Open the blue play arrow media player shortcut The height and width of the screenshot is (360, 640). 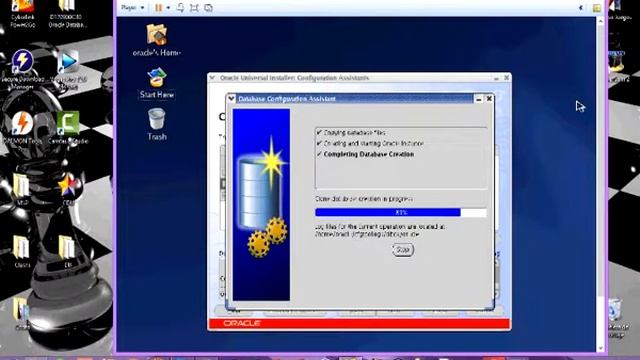(68, 69)
